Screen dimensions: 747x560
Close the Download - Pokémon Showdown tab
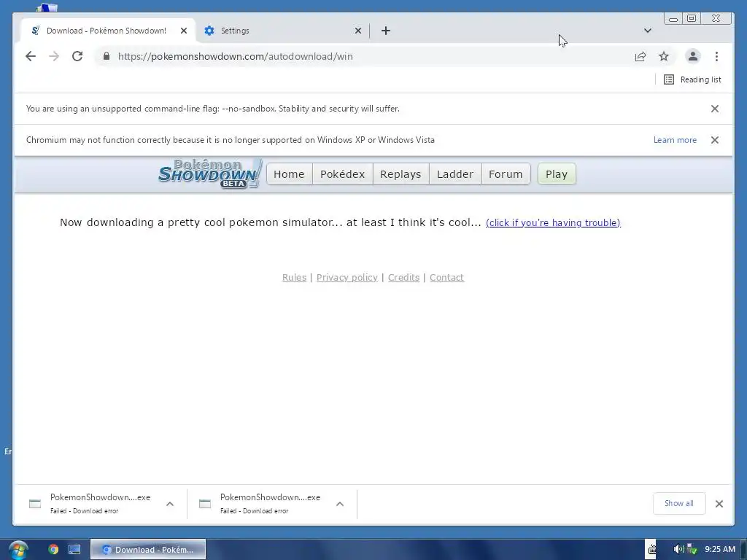(x=184, y=31)
